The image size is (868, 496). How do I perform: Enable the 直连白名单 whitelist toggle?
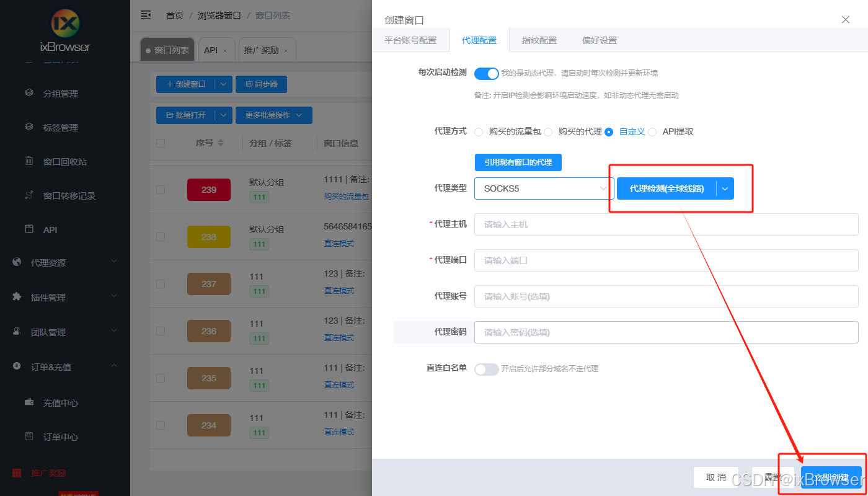point(486,368)
